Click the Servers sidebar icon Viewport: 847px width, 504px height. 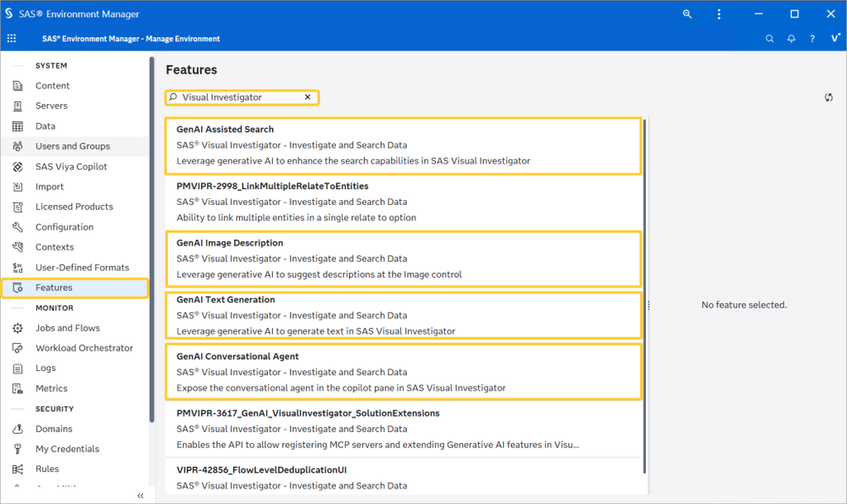(x=18, y=106)
